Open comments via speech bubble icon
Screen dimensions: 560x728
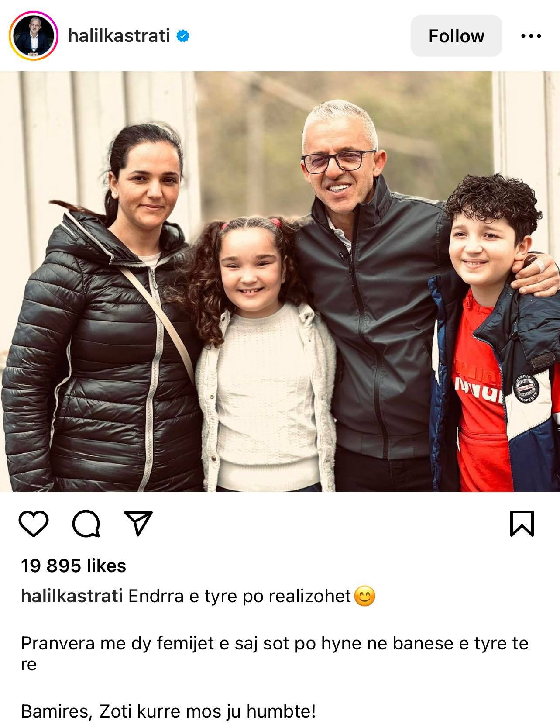(86, 524)
